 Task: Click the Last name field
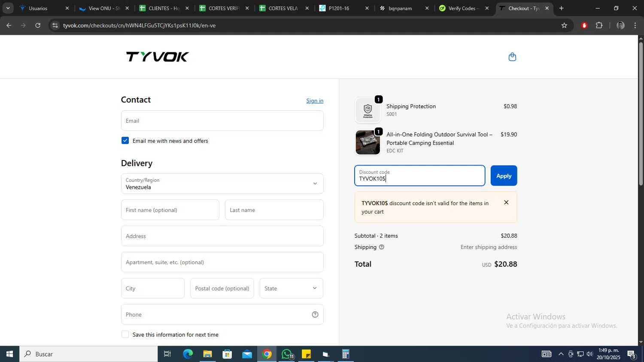tap(274, 210)
